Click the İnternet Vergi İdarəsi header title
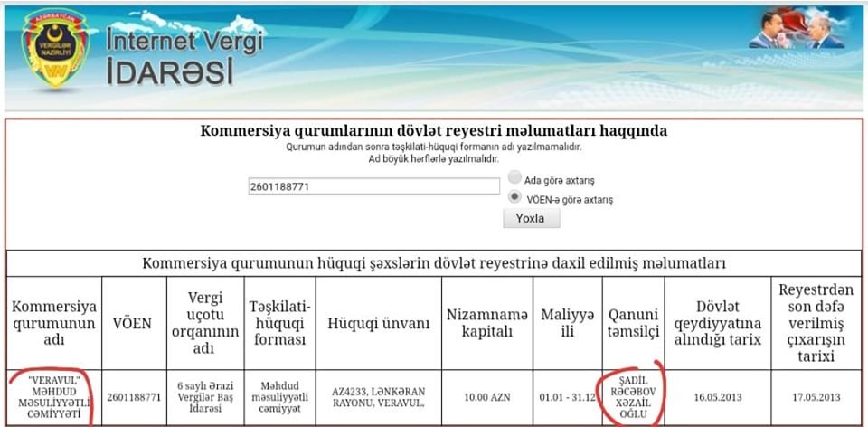The height and width of the screenshot is (427, 868). [x=184, y=56]
